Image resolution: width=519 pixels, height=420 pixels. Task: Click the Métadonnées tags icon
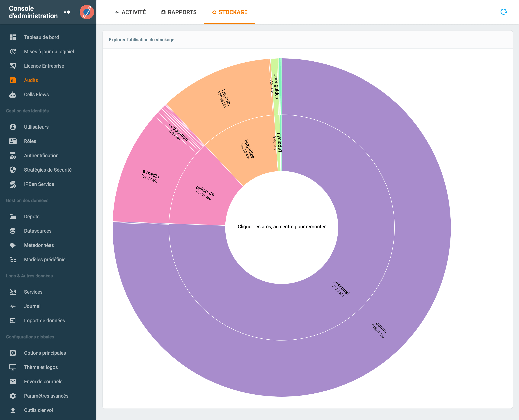point(13,245)
